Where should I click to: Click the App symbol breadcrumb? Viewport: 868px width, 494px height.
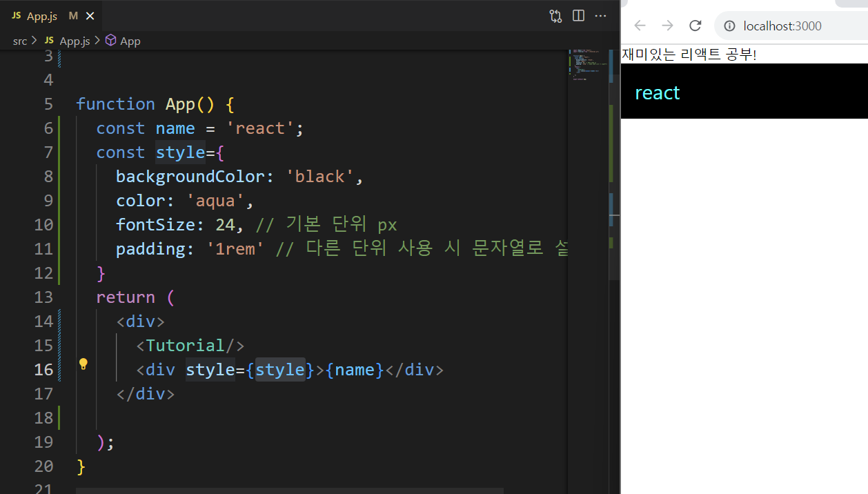point(123,41)
